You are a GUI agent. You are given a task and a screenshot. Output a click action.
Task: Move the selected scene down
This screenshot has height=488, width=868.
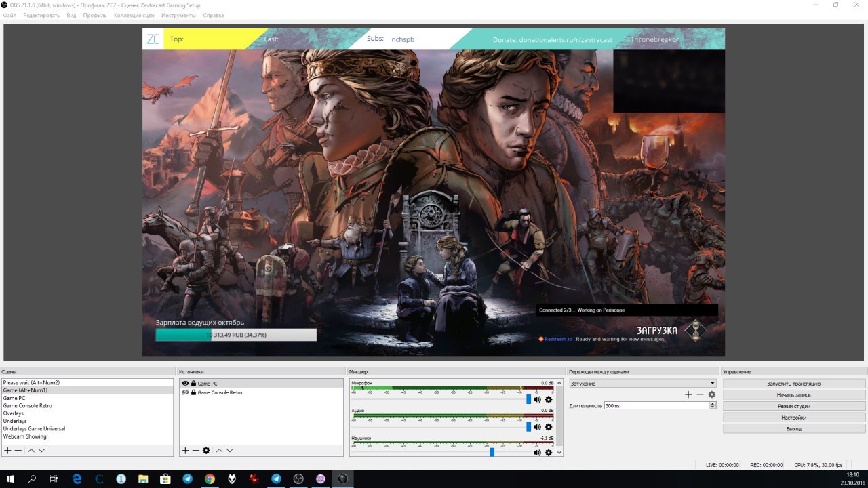click(x=41, y=451)
